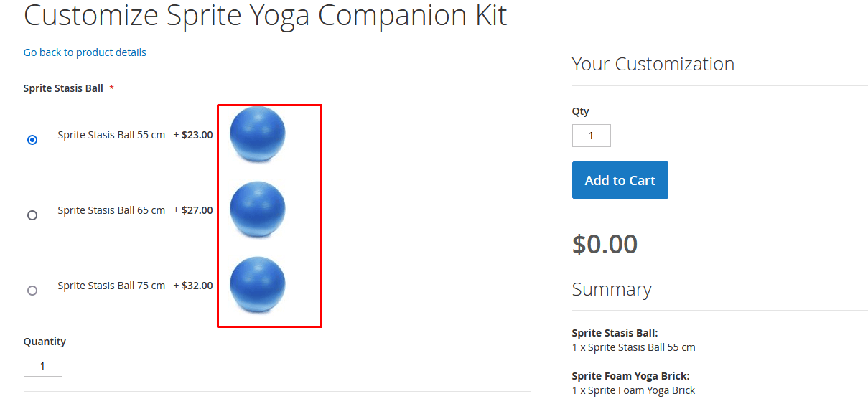Click the 55 cm Stasis Ball image

coord(257,134)
